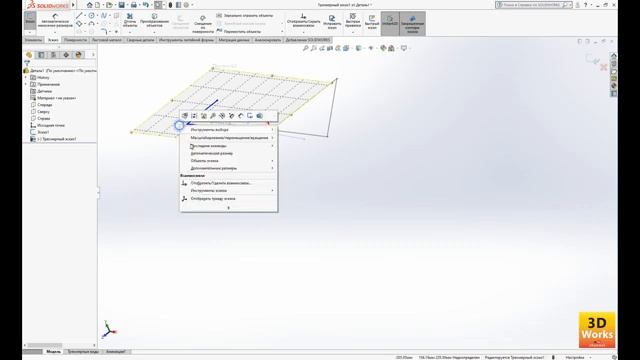Click Rapid Sketch (Быстрый эскиз) button
The height and width of the screenshot is (360, 640).
[x=372, y=22]
